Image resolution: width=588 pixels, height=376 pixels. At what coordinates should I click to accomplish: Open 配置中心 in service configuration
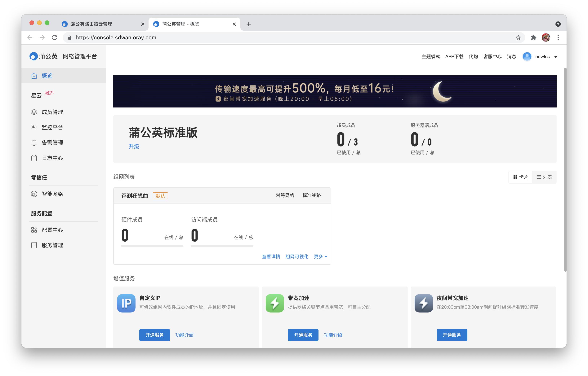52,230
